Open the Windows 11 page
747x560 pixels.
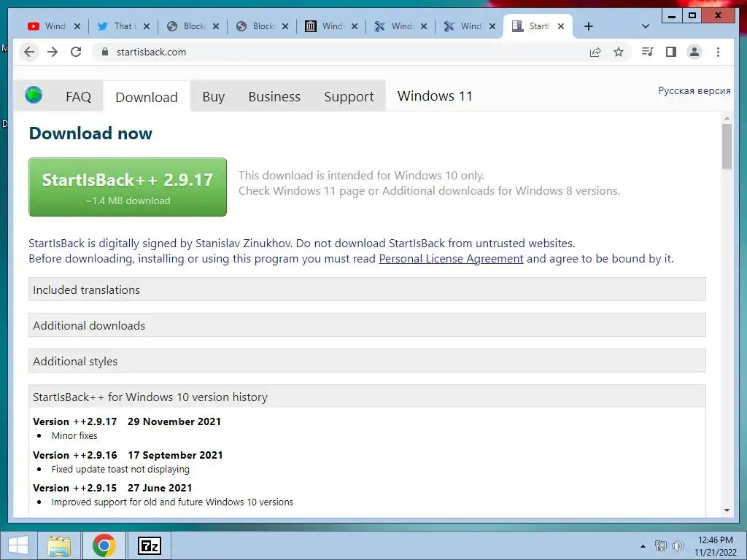coord(435,96)
